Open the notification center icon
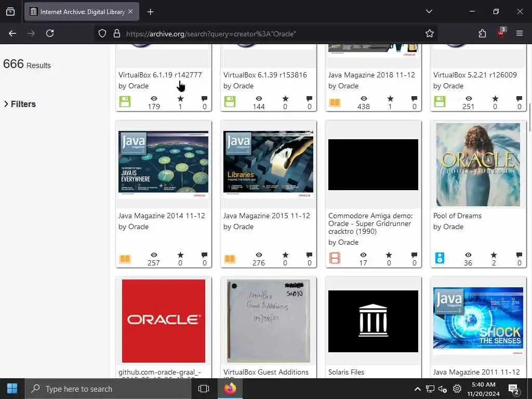The height and width of the screenshot is (399, 532). click(514, 389)
